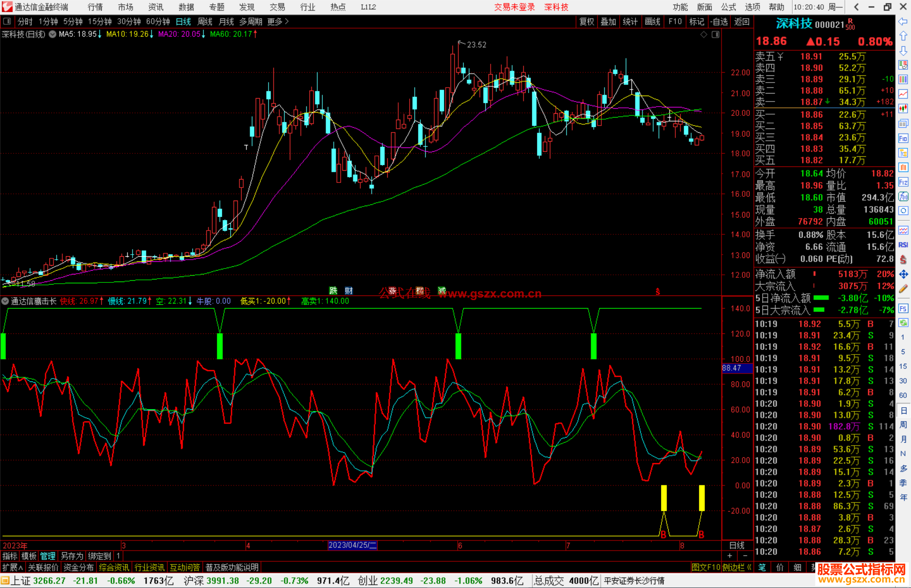Screen dimensions: 911x588
Task: Select the 周 weekly period in right sidebar
Action: tap(903, 424)
